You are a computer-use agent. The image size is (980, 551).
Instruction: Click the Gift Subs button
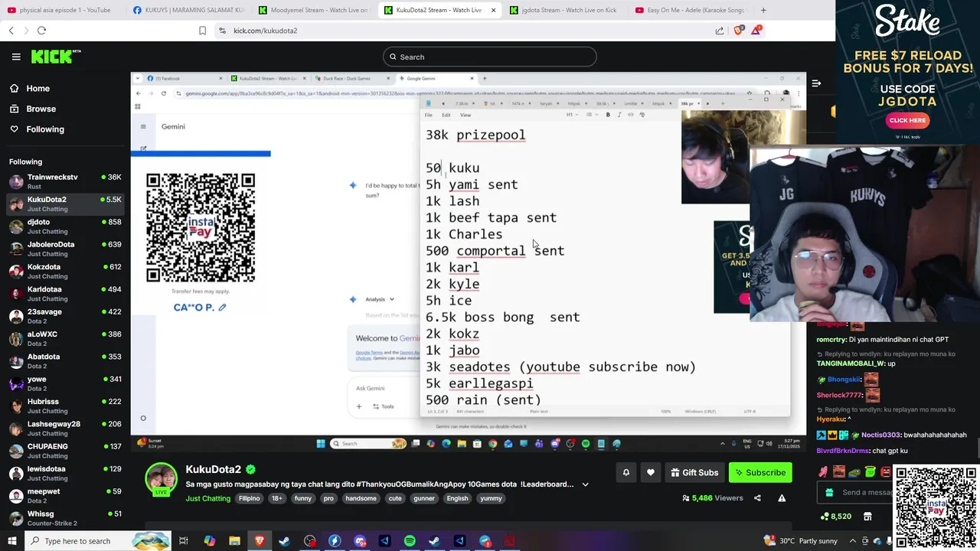[x=693, y=473]
